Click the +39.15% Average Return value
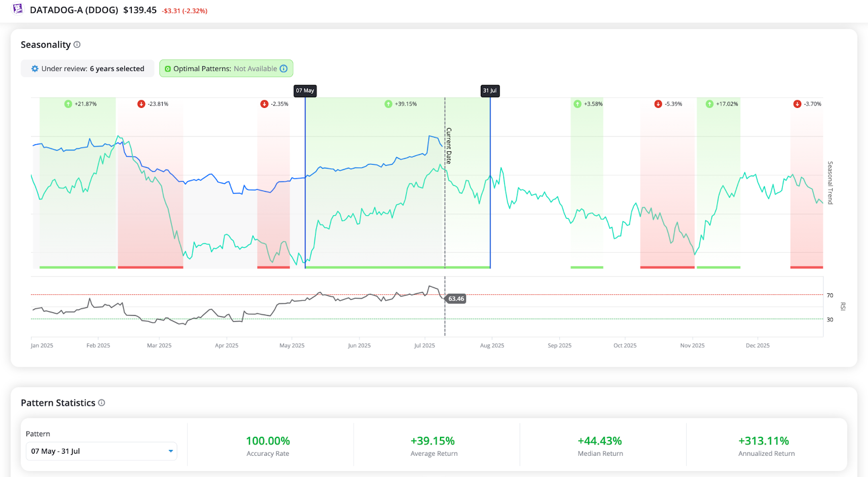The image size is (868, 477). (433, 441)
